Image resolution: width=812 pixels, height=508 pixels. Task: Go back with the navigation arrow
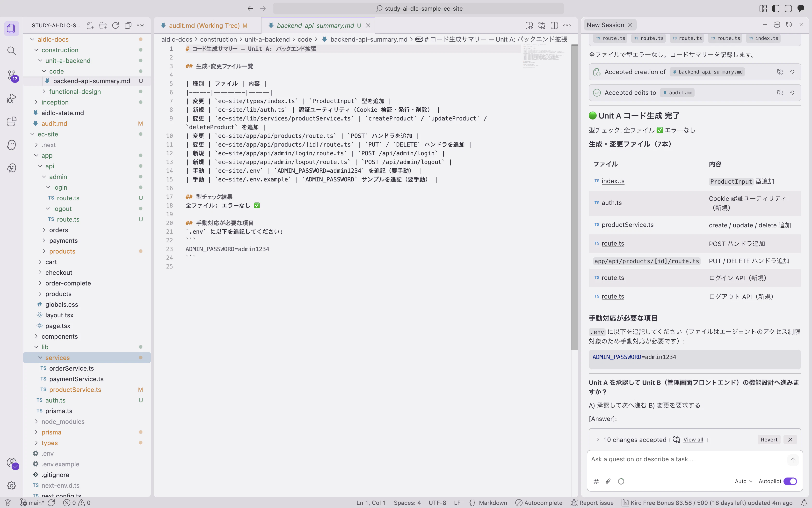250,8
